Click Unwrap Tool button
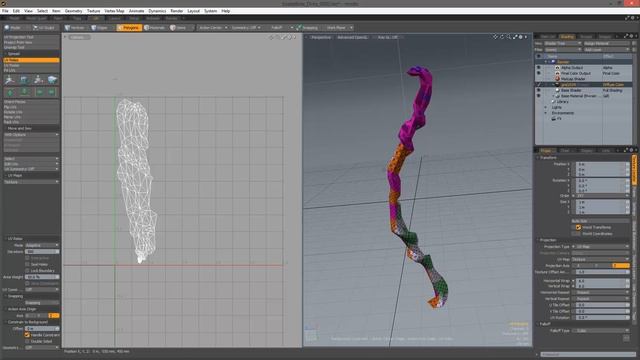Screen dimensions: 640x360 coord(31,47)
